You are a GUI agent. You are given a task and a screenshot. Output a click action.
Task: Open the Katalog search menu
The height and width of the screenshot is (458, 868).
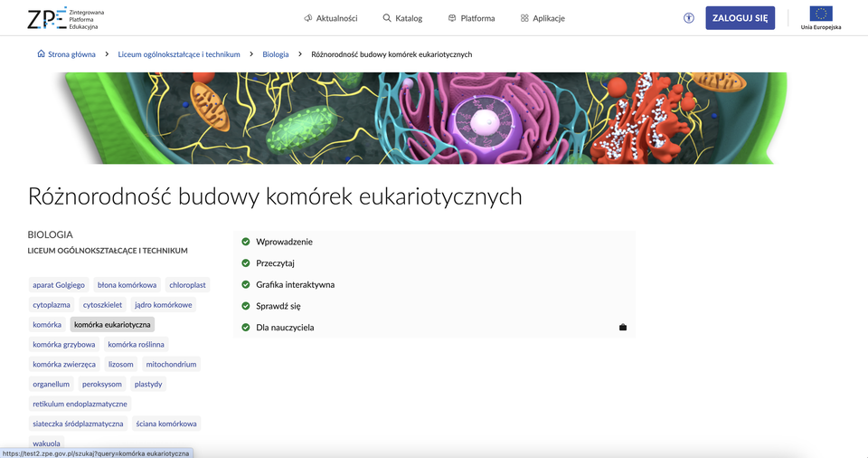(x=402, y=18)
